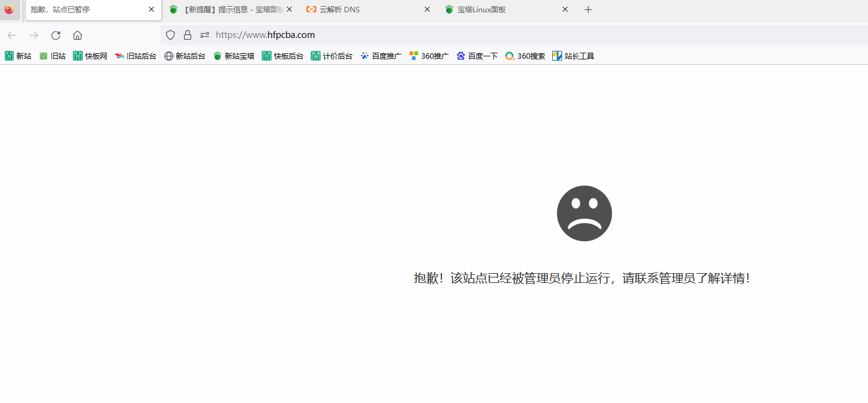868x403 pixels.
Task: Open the 360搜索 bookmark
Action: pyautogui.click(x=525, y=56)
